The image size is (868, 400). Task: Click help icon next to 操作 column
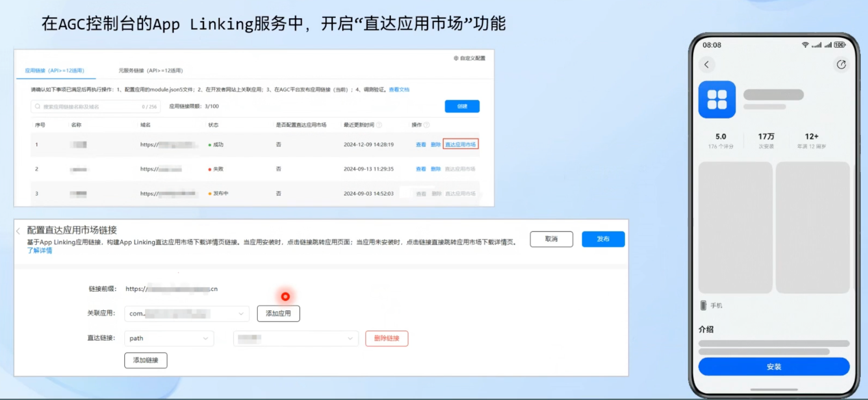click(x=427, y=125)
